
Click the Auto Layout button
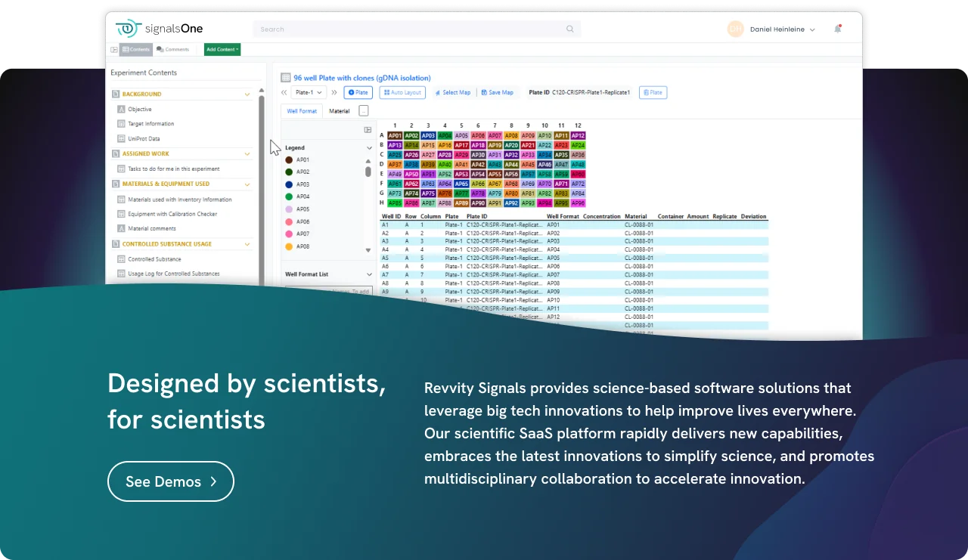pyautogui.click(x=402, y=93)
